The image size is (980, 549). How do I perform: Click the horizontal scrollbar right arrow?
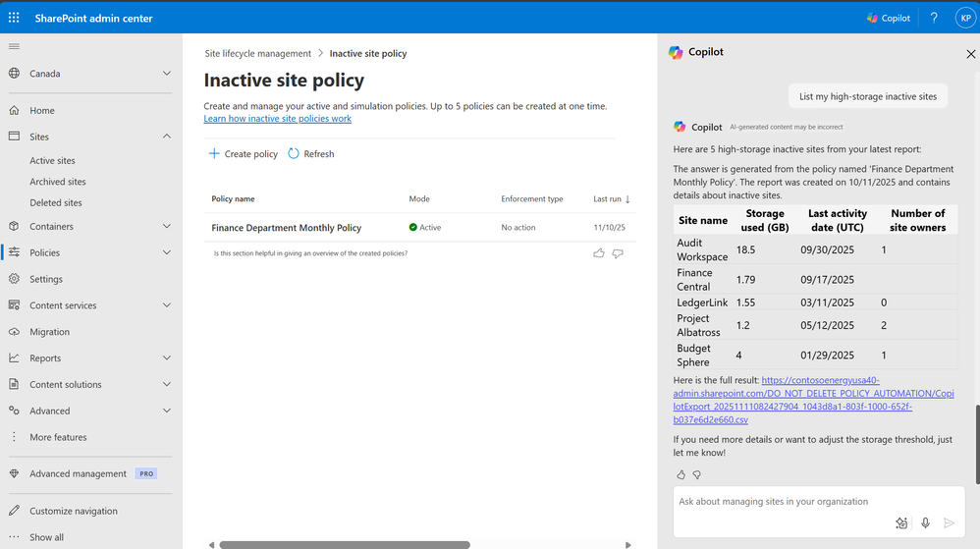[628, 545]
